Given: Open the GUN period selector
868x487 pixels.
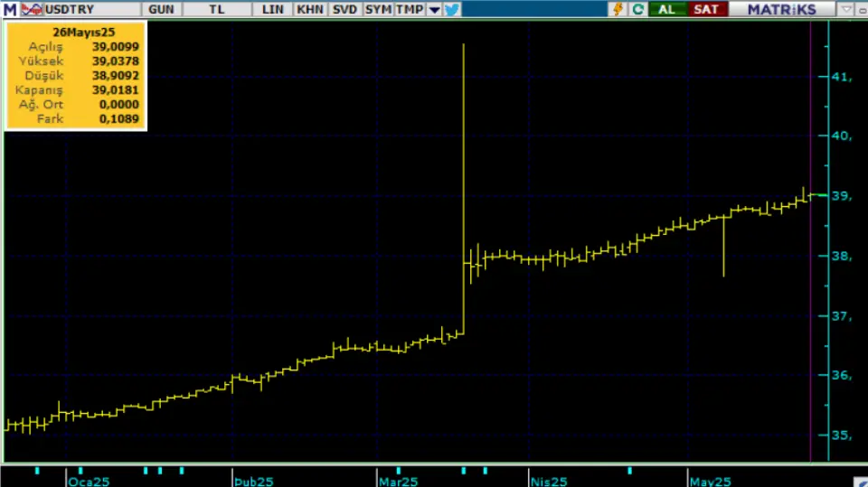Looking at the screenshot, I should click(x=162, y=9).
